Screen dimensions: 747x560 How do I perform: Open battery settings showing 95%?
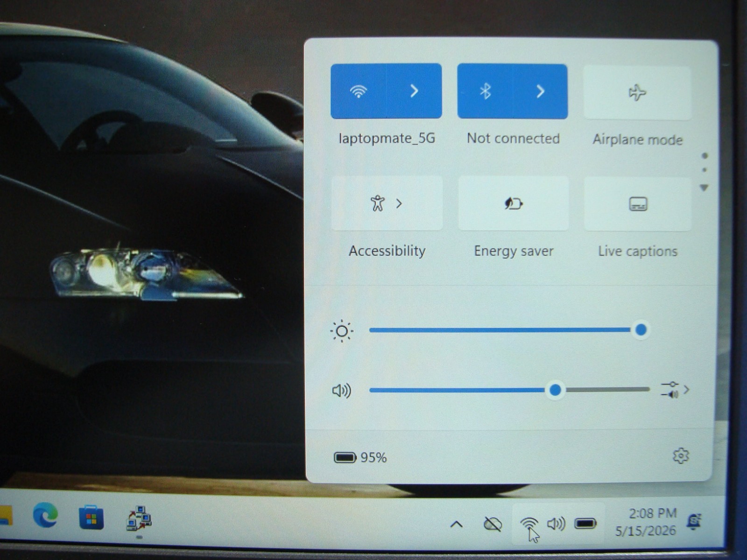(x=360, y=457)
